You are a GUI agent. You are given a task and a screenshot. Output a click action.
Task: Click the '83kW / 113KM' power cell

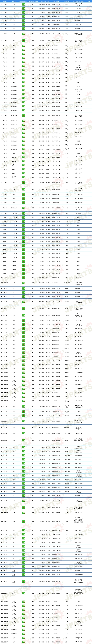(56, 153)
